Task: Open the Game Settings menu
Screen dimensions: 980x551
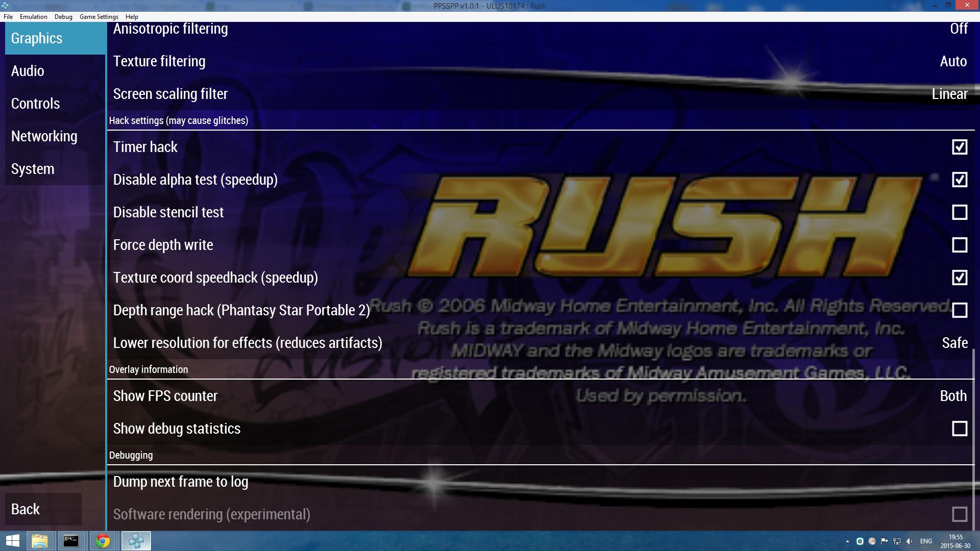Action: coord(99,17)
